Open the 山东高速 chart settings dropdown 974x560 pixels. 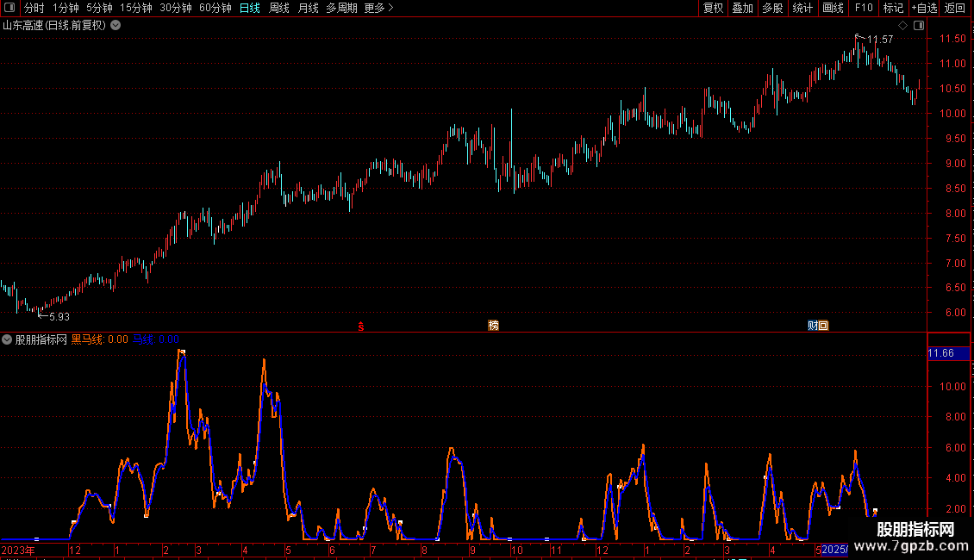116,26
